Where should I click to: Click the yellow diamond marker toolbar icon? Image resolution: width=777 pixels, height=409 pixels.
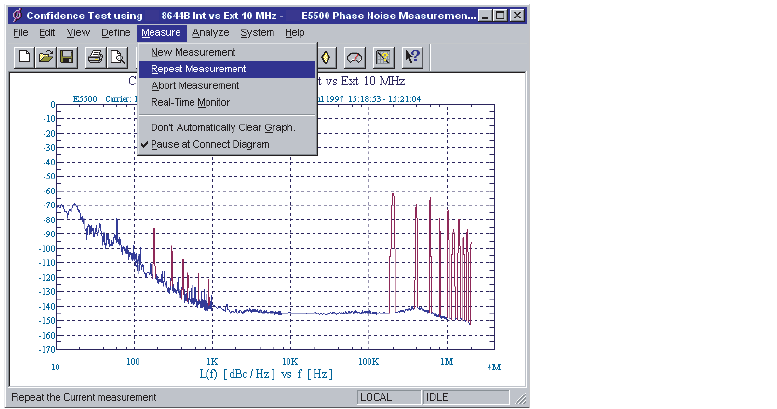326,58
